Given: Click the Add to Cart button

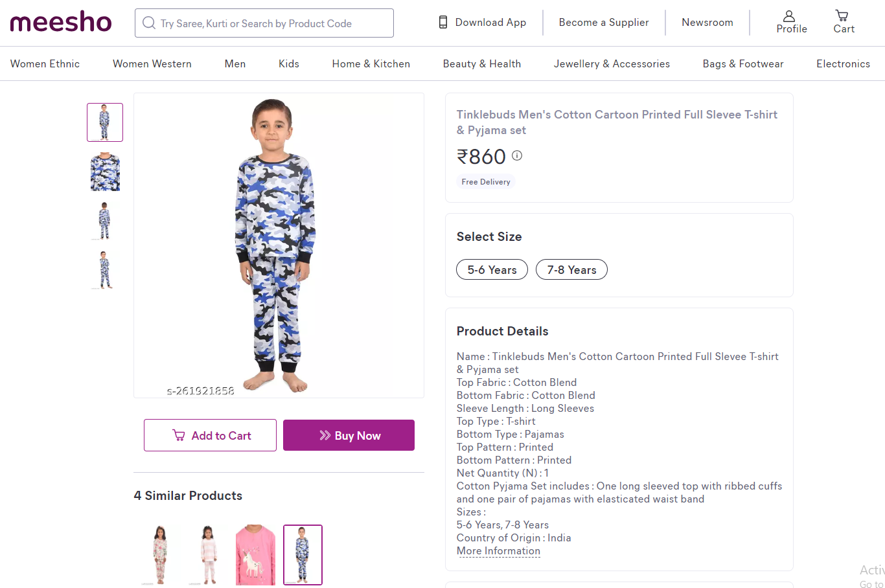Looking at the screenshot, I should (210, 435).
